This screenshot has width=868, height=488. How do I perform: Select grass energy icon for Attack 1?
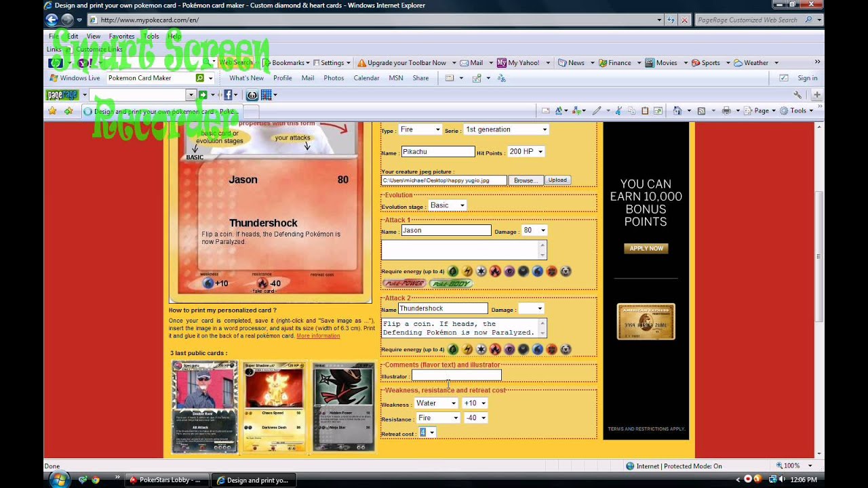[x=453, y=271]
